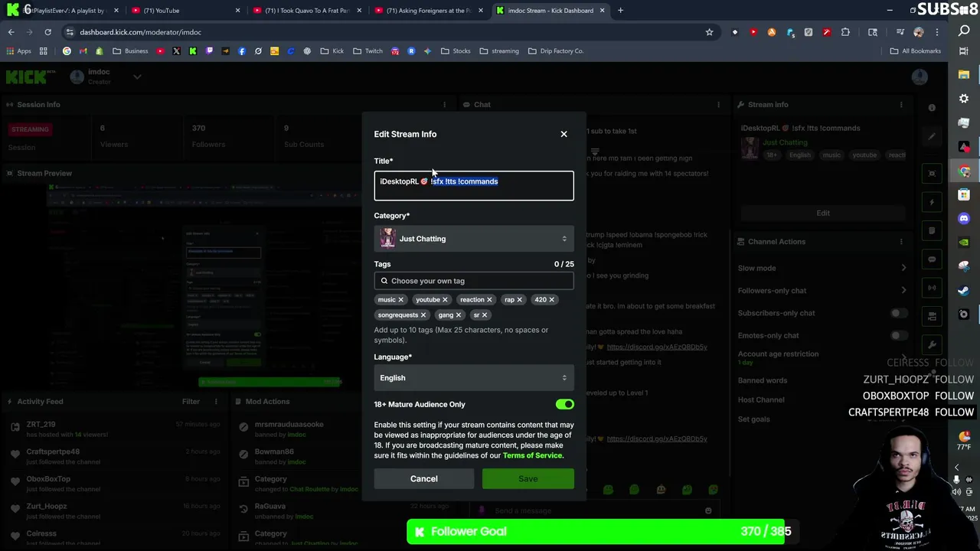The width and height of the screenshot is (980, 551).
Task: Open the new tab plus button
Action: coord(620,11)
